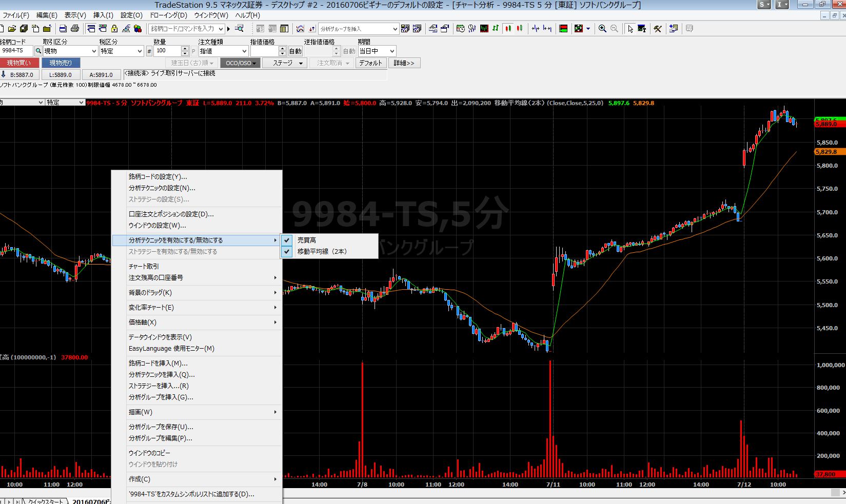846x504 pixels.
Task: Click the 37,800 red volume marker
Action: click(830, 474)
